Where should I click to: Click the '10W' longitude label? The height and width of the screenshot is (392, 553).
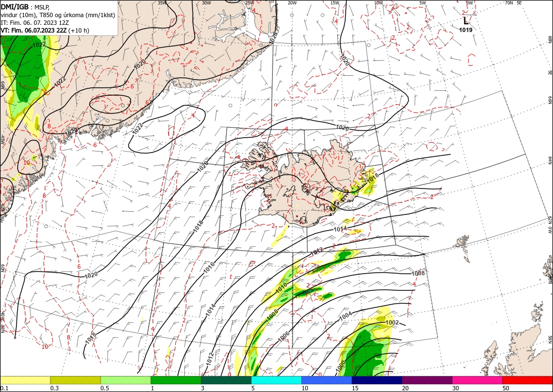pos(378,3)
